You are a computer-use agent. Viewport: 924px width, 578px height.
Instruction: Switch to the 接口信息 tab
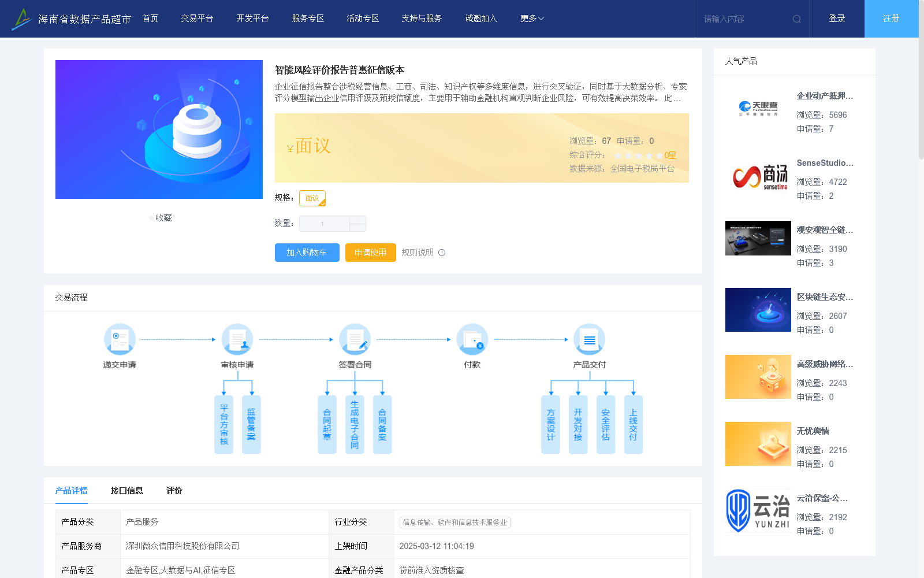127,491
